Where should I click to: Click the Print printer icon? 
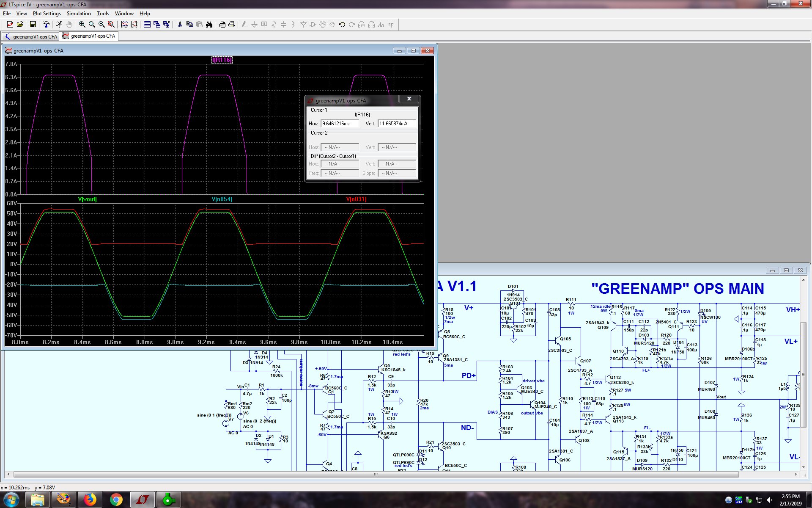(x=232, y=25)
